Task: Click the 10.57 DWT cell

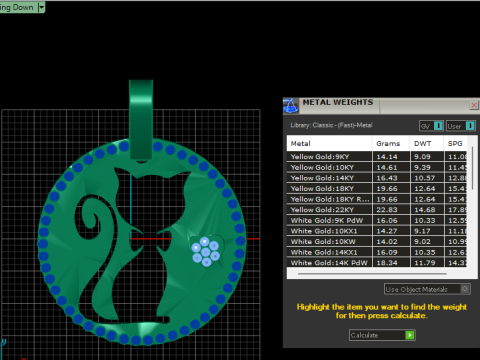Action: point(427,178)
